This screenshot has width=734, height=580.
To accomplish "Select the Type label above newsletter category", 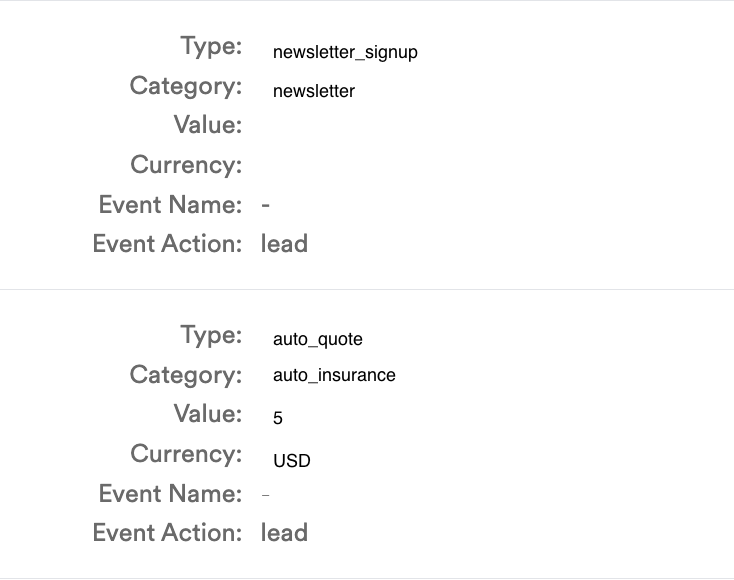I will click(x=211, y=46).
